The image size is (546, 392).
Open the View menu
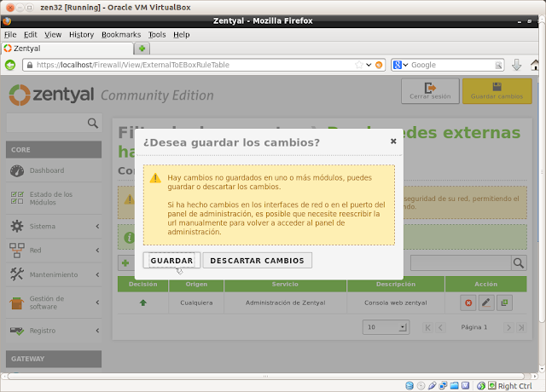point(53,35)
